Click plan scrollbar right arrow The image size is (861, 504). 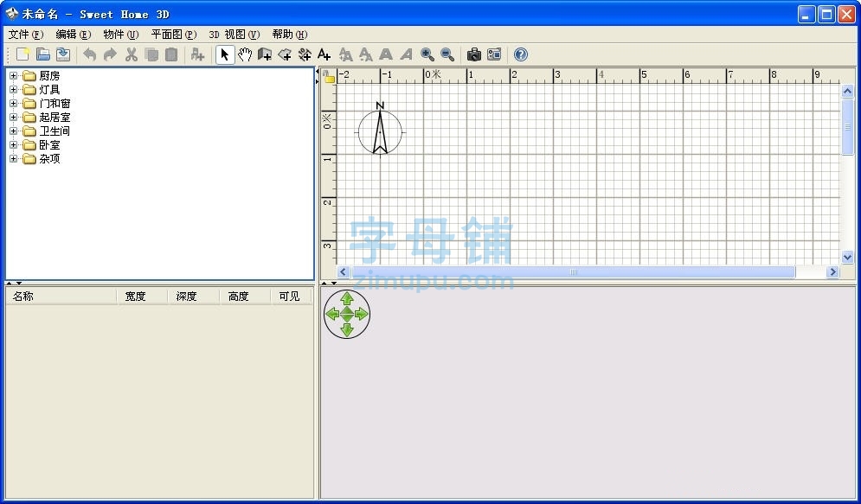tap(833, 271)
